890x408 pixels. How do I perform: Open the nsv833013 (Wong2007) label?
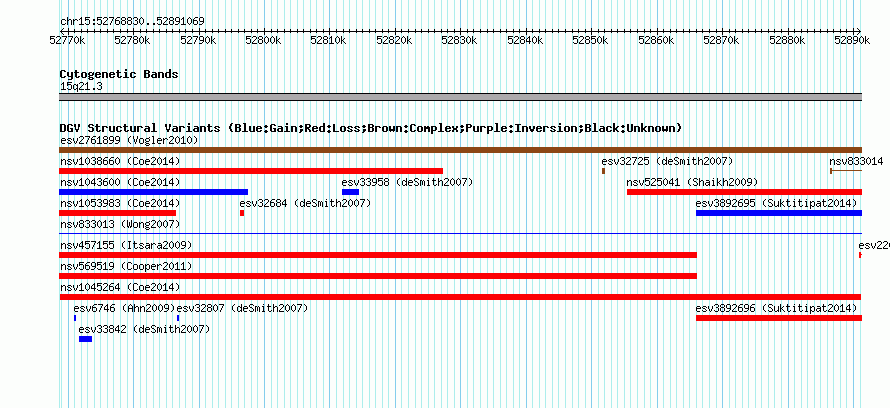click(120, 224)
